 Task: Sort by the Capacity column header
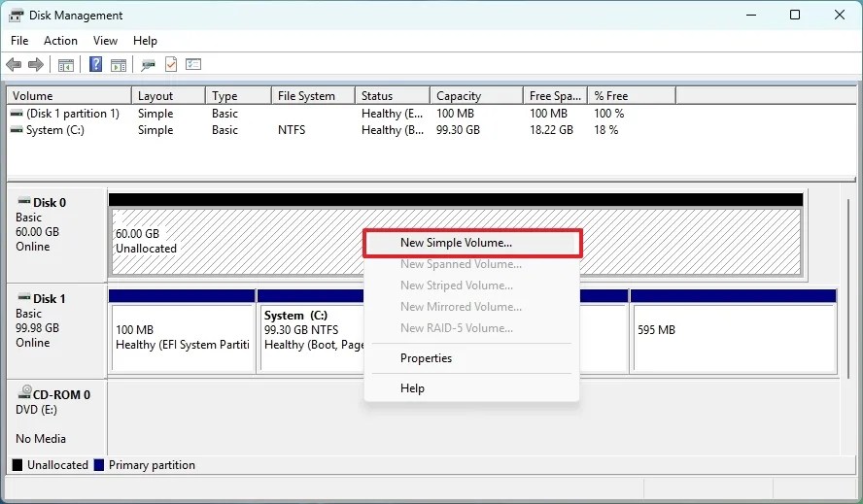pos(476,96)
